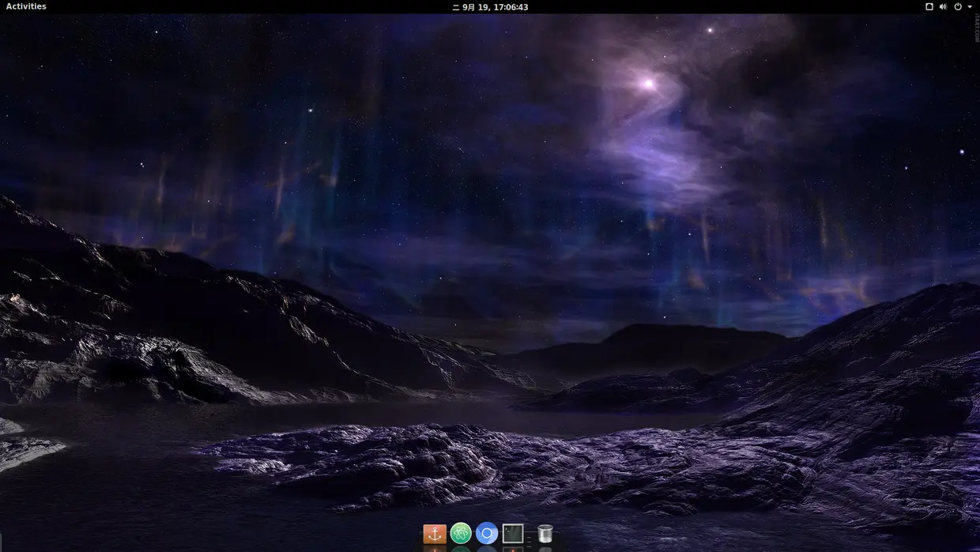
Task: Click the power icon in top bar
Action: 958,6
